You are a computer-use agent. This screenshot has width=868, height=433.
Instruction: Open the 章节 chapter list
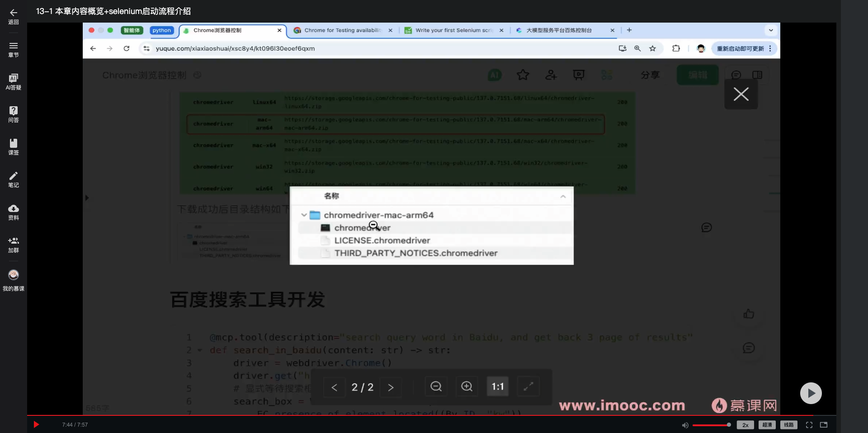coord(14,50)
